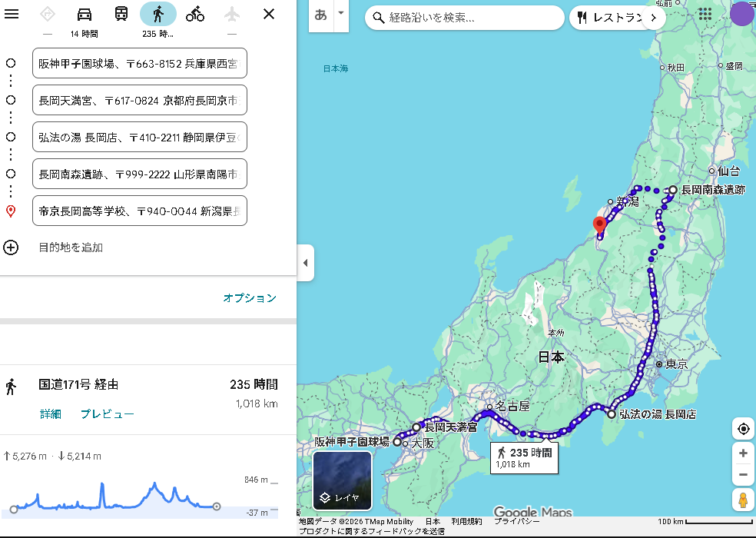The height and width of the screenshot is (538, 756).
Task: Zoom out of the map
Action: (x=743, y=474)
